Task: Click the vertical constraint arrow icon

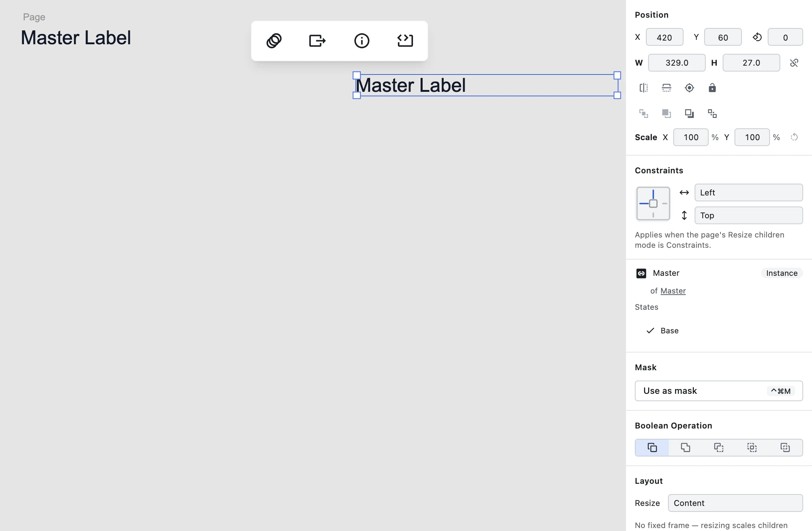Action: click(x=684, y=215)
